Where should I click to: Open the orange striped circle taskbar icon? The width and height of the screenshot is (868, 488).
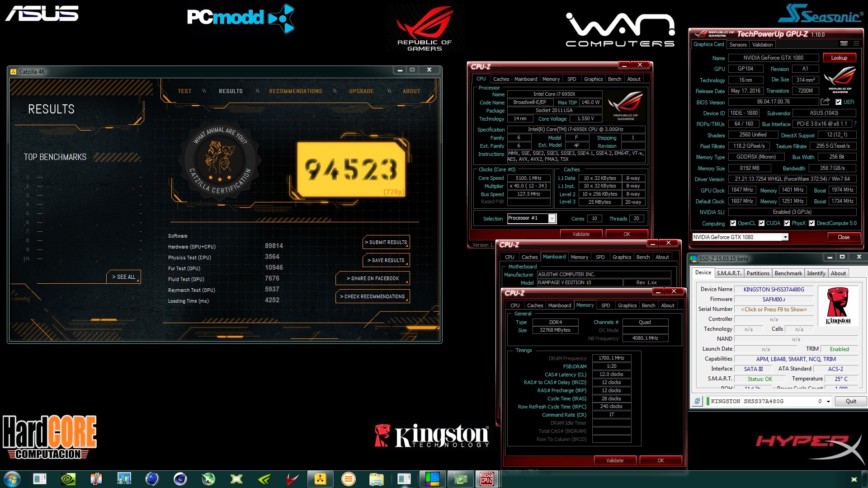point(348,479)
